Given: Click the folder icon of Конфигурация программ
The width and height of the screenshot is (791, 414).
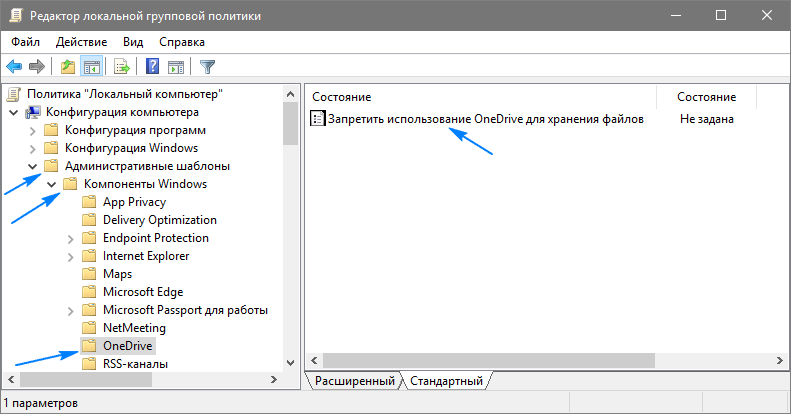Looking at the screenshot, I should 51,131.
